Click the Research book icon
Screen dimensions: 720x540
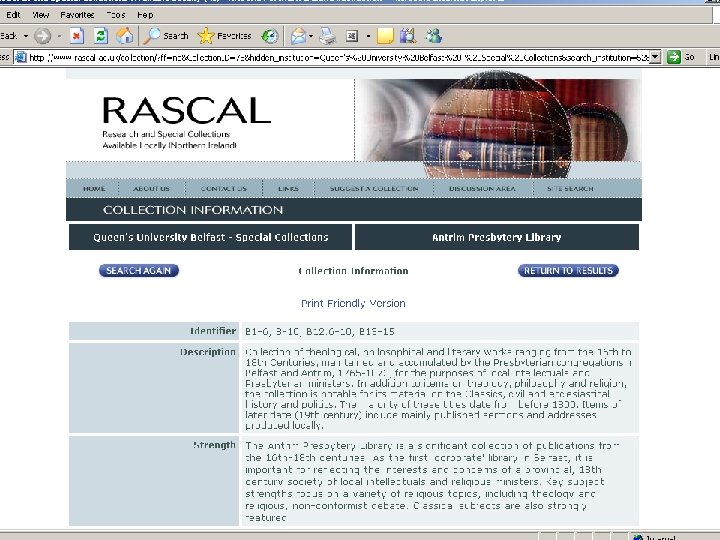pyautogui.click(x=408, y=36)
